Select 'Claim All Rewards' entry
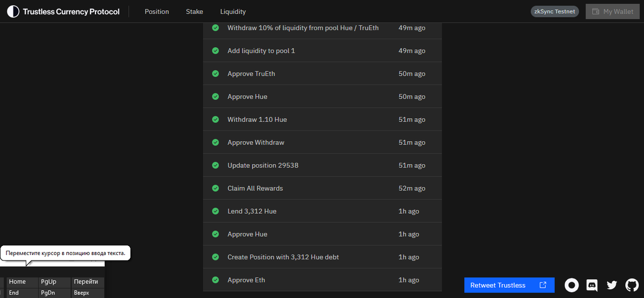This screenshot has width=644, height=298. pos(323,188)
